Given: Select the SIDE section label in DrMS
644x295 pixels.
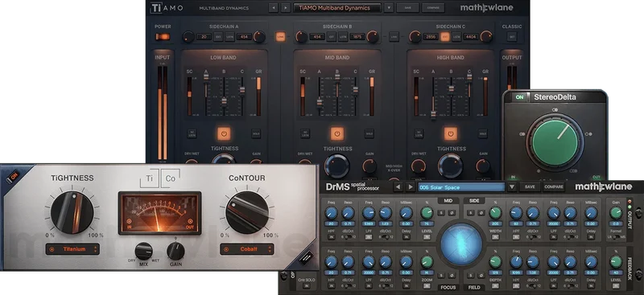Looking at the screenshot, I should (x=474, y=201).
